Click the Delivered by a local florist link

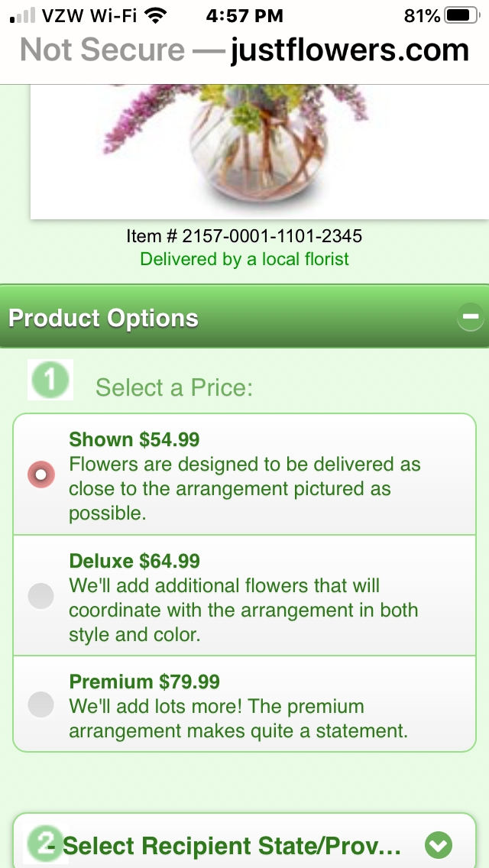click(244, 259)
